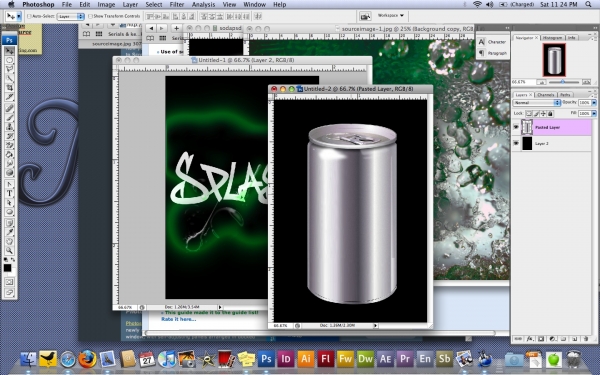Open the Analysis menu
The image size is (600, 375).
point(203,5)
